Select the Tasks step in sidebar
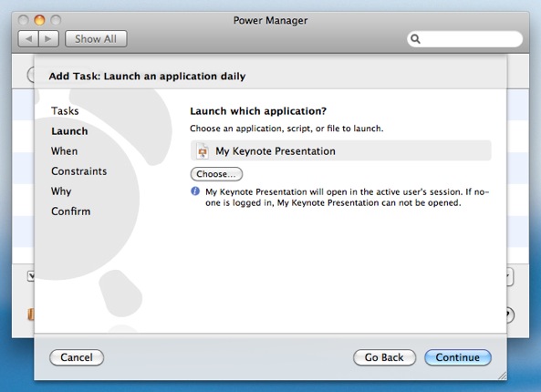The image size is (541, 392). click(x=65, y=111)
